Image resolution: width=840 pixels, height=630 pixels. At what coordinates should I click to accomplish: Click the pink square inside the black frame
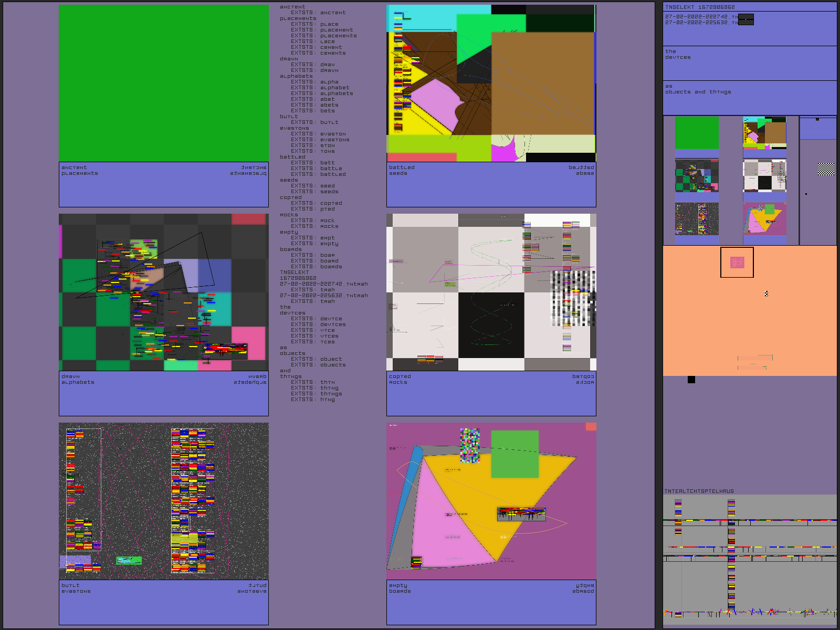tap(737, 262)
